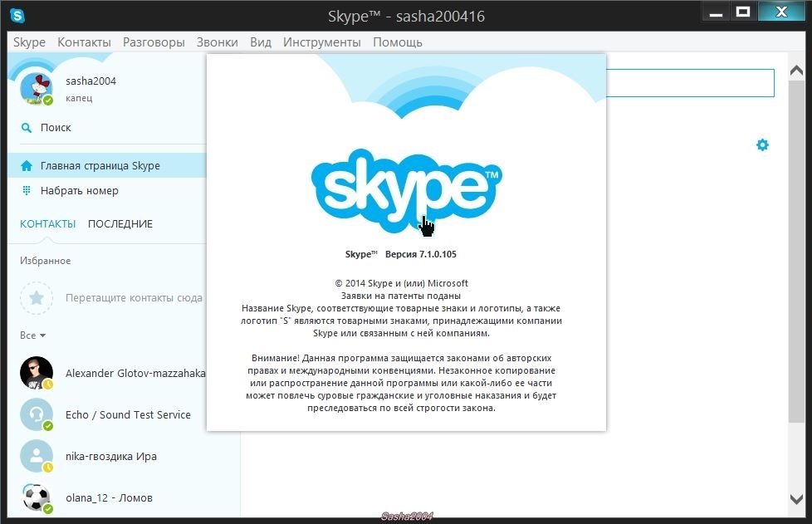The image size is (812, 524).
Task: Open the Контакты menu
Action: (84, 42)
